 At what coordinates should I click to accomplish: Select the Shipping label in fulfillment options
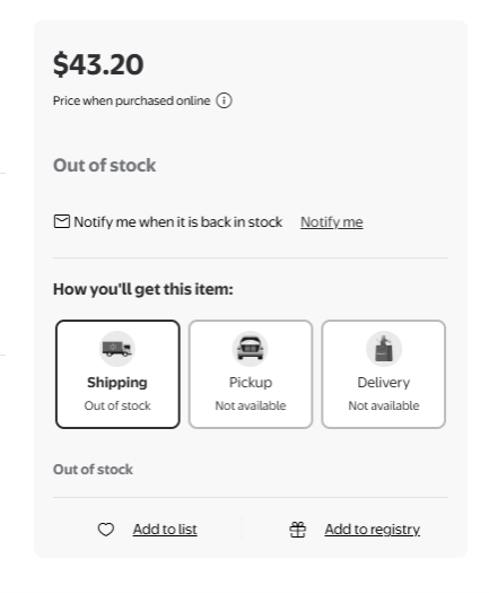click(x=117, y=382)
